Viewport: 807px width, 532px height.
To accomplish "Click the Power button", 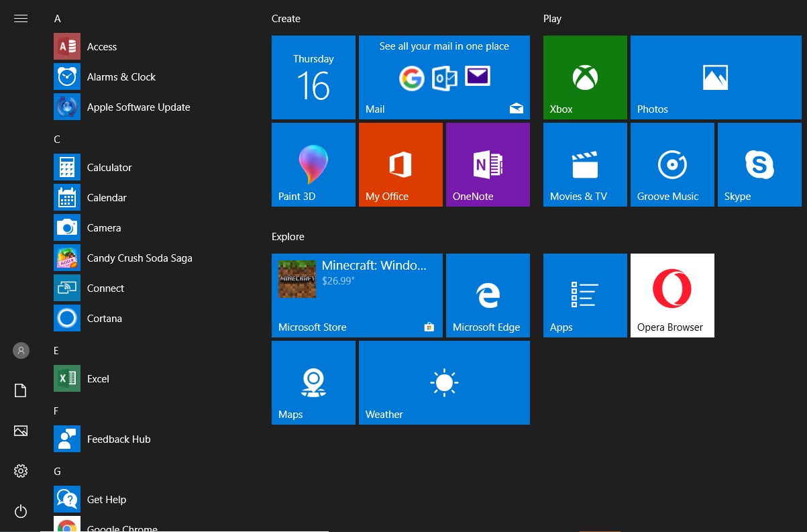I will (20, 511).
